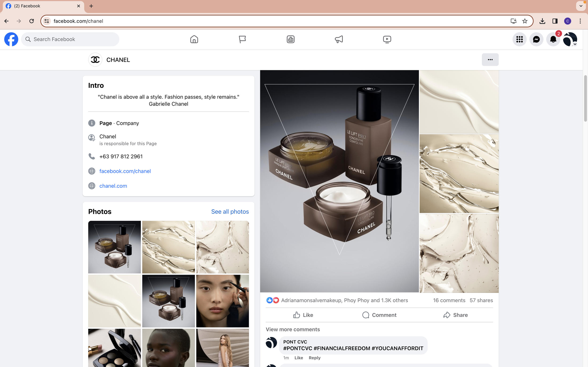Viewport: 588px width, 367px height.
Task: Go back with the browser back arrow
Action: pyautogui.click(x=7, y=21)
